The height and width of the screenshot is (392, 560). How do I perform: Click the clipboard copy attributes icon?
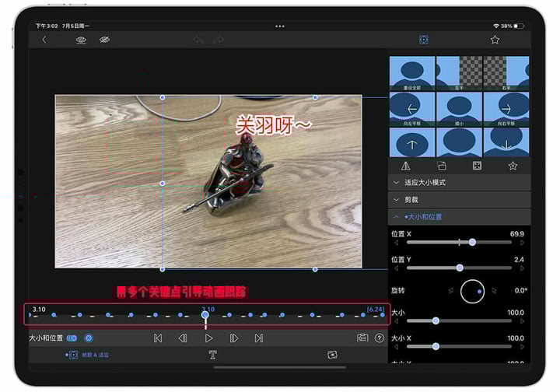click(362, 338)
